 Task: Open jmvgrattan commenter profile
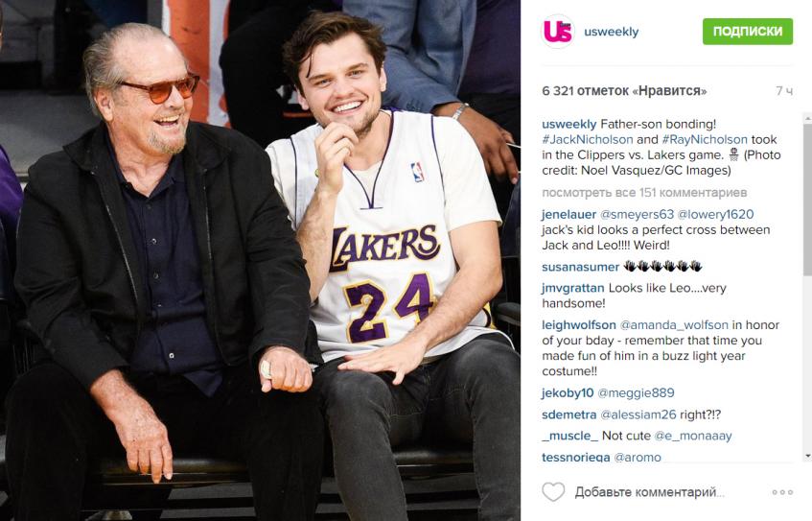572,288
